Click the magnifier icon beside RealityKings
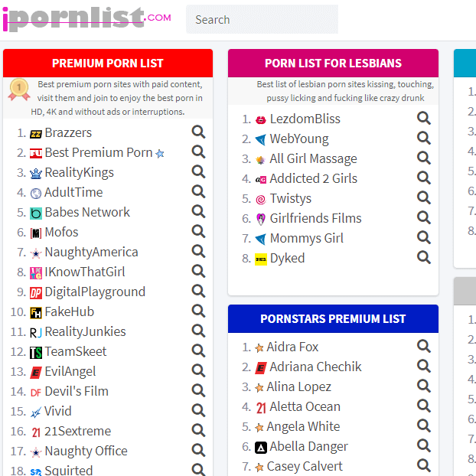This screenshot has width=476, height=476. point(198,172)
